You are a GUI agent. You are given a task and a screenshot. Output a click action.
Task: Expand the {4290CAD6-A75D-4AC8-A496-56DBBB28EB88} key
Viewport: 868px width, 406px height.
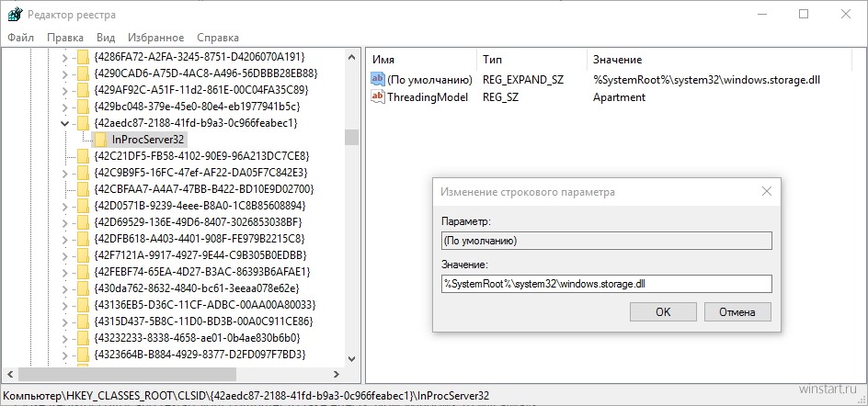pyautogui.click(x=64, y=73)
